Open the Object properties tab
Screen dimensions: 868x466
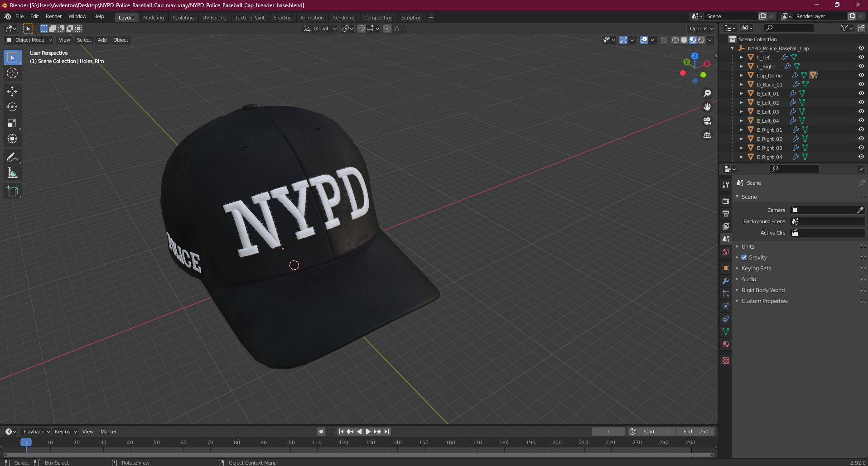726,268
